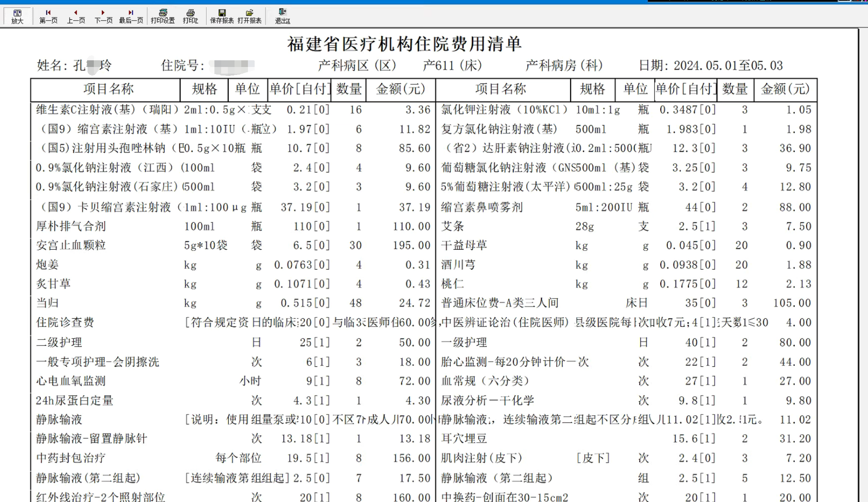Click the left 项目名称 column header
The height and width of the screenshot is (502, 868).
[108, 89]
